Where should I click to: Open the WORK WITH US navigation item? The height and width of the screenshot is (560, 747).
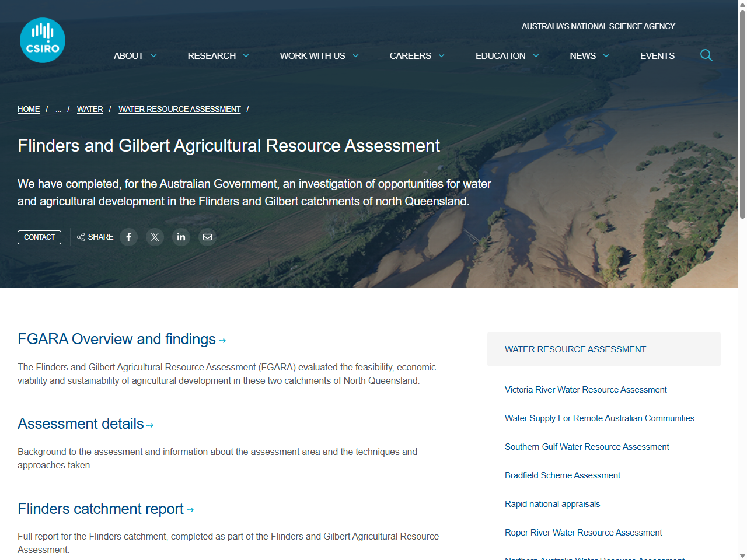coord(312,56)
